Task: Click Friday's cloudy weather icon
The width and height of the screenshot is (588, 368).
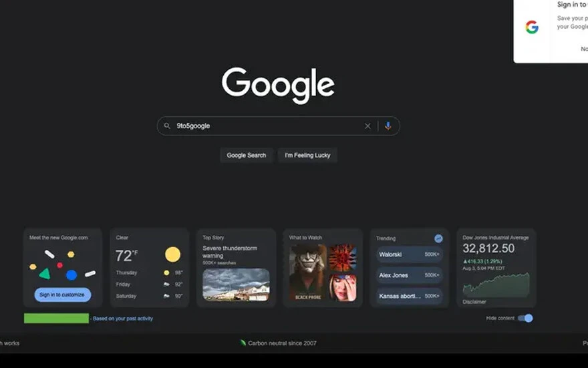Action: point(166,285)
